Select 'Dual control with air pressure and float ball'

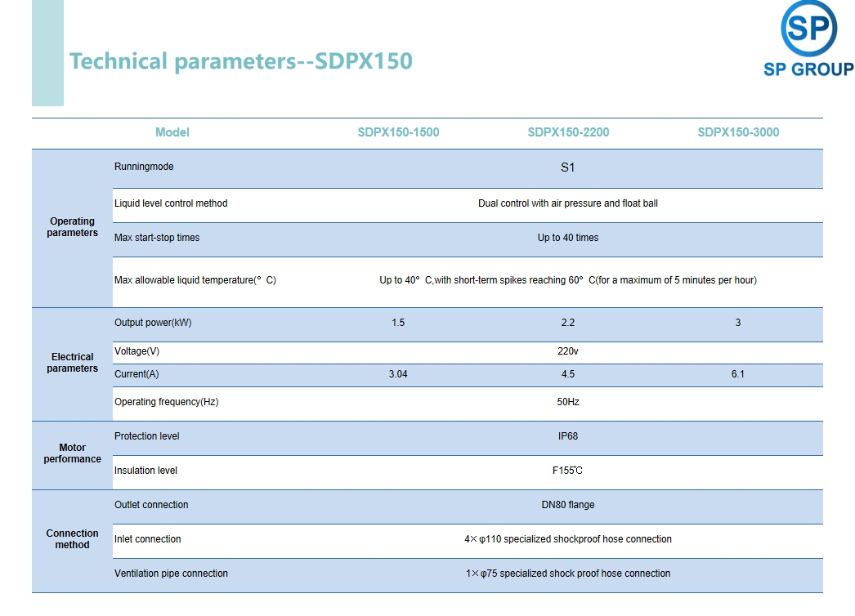(x=567, y=203)
